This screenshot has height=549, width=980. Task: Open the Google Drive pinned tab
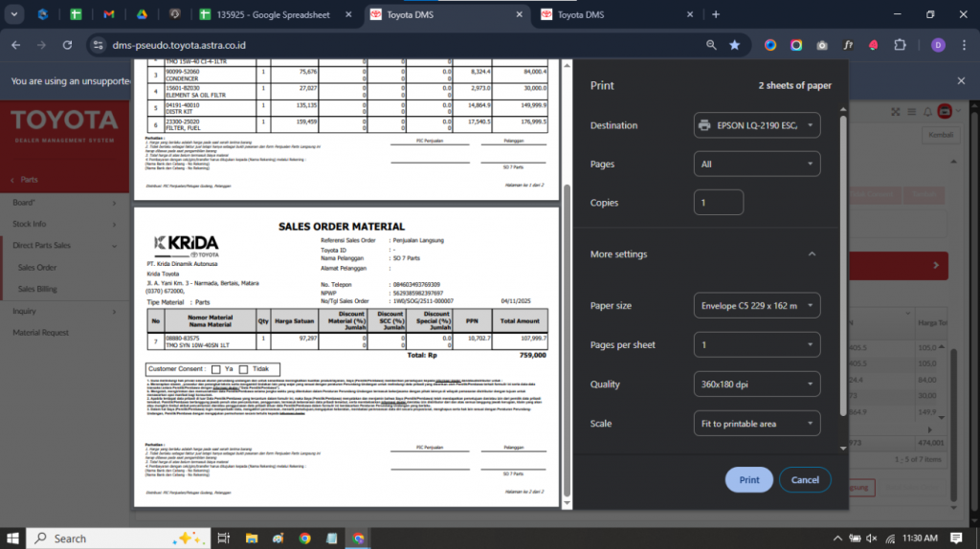[141, 14]
